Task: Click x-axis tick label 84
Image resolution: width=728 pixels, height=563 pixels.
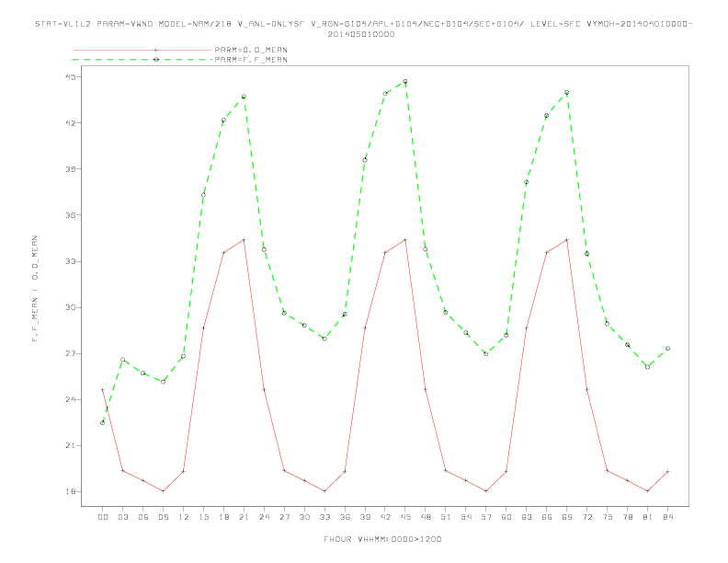Action: (667, 517)
